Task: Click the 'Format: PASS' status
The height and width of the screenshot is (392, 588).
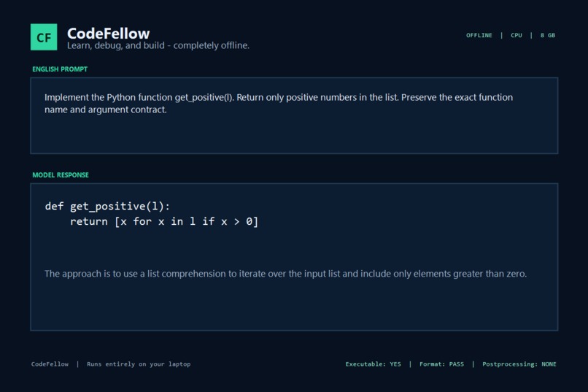Action: pos(442,364)
